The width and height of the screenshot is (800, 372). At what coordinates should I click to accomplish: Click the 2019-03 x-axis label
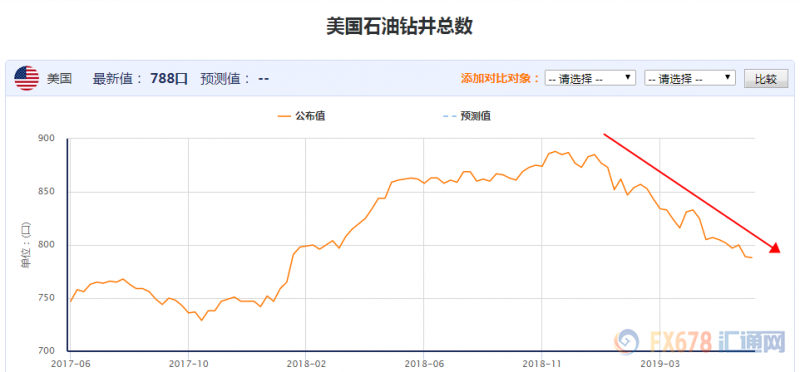click(x=659, y=364)
